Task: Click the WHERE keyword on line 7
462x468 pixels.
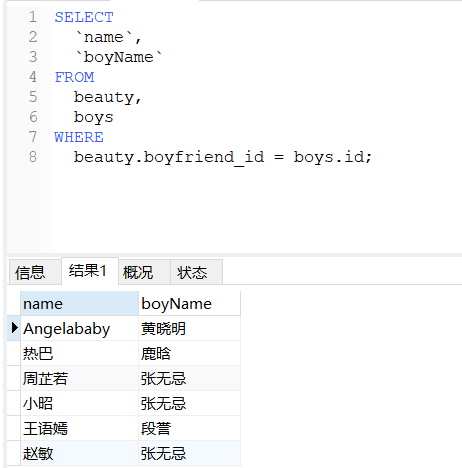Action: [x=79, y=137]
